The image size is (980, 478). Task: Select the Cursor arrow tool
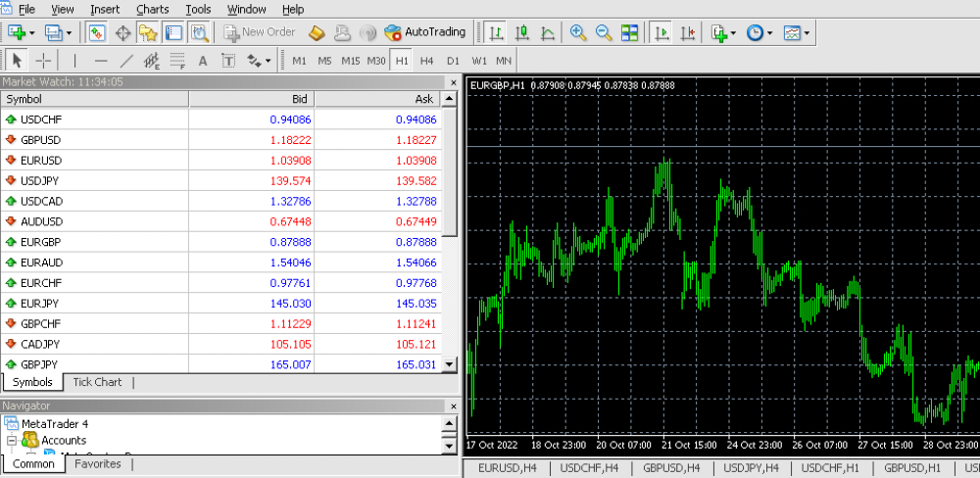tap(17, 61)
